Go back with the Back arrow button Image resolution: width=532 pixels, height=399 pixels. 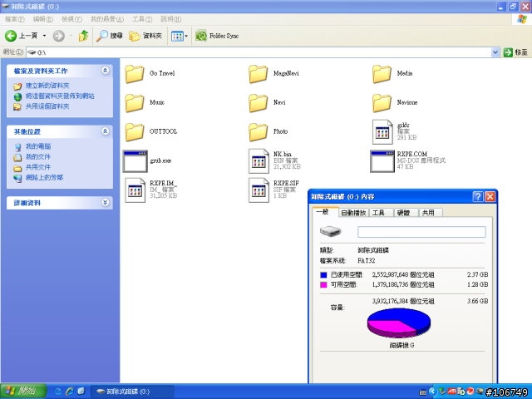tap(21, 36)
